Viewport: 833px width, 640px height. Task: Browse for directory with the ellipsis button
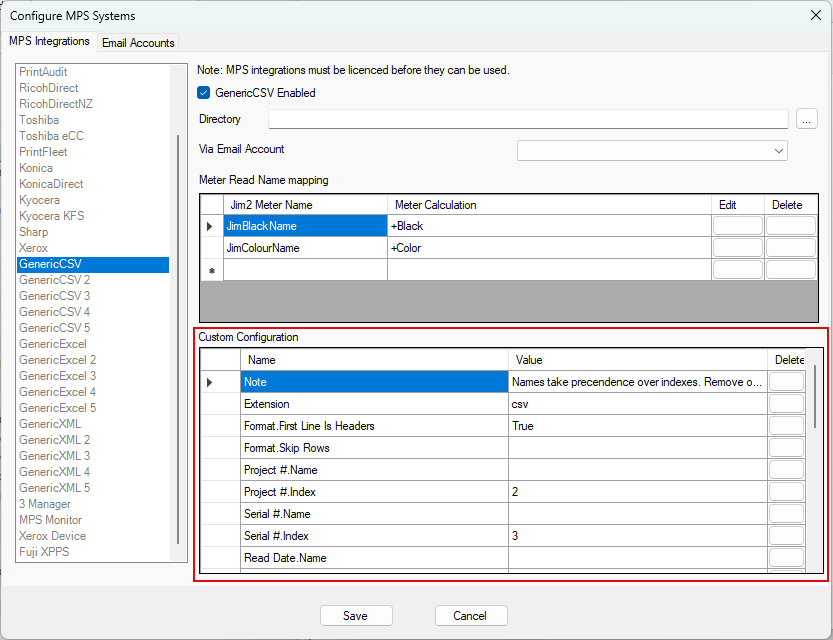point(806,119)
